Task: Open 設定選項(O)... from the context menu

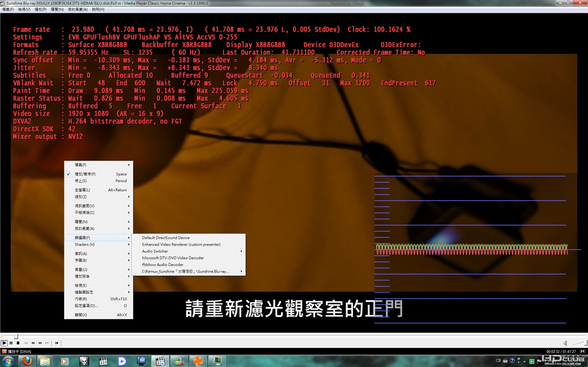Action: point(99,305)
